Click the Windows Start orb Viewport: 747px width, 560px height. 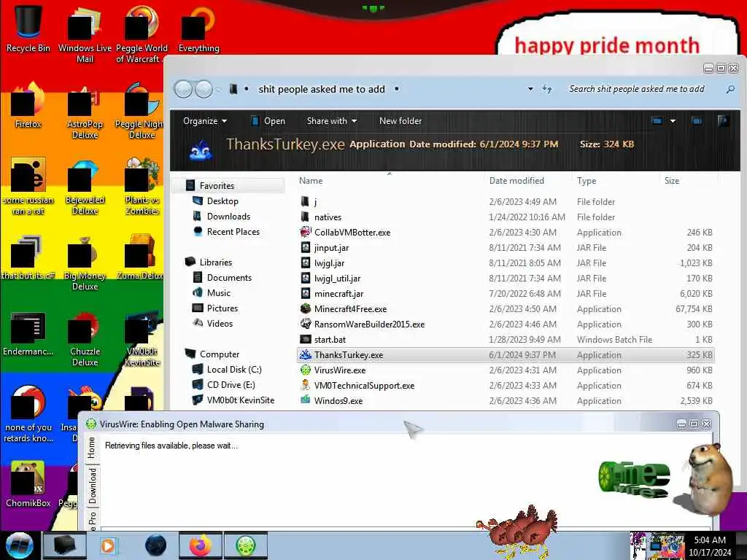point(19,545)
